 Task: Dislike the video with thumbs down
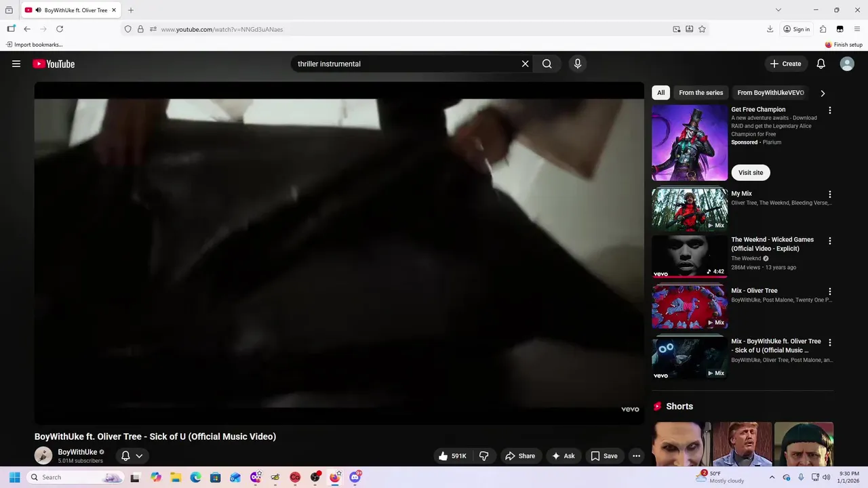point(484,456)
